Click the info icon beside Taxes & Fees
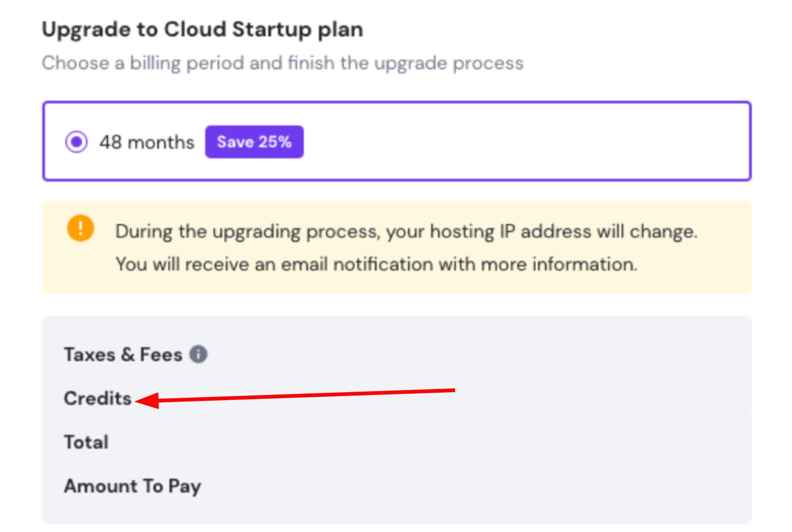 tap(199, 354)
